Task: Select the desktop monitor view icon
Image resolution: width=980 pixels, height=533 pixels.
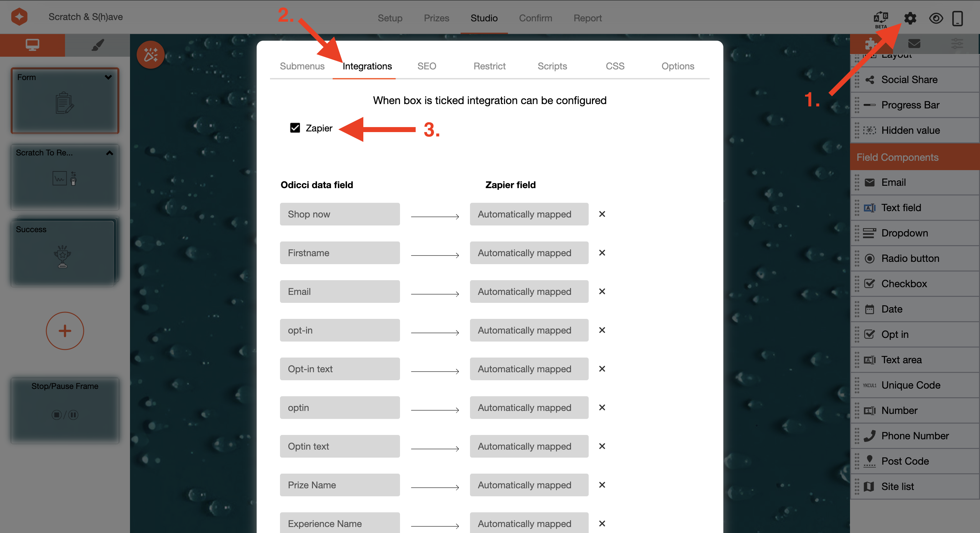Action: click(x=32, y=45)
